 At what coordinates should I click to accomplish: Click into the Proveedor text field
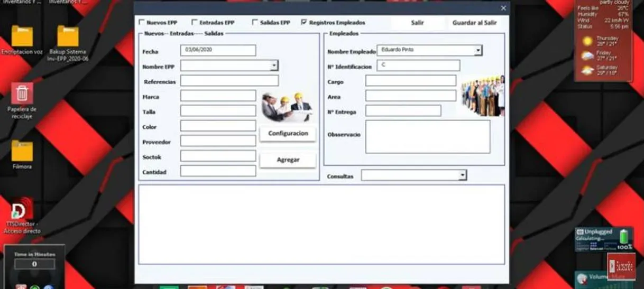218,141
